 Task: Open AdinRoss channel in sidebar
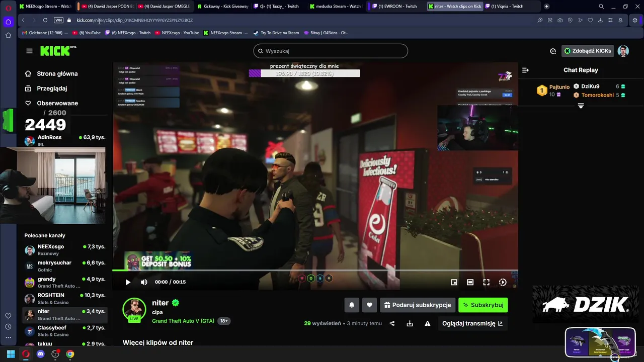[64, 140]
